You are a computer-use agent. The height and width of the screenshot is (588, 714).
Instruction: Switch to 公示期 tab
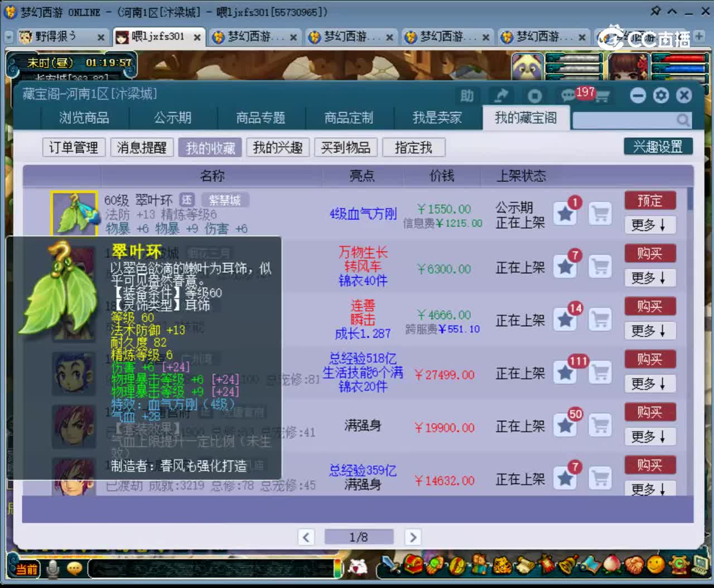[x=172, y=118]
